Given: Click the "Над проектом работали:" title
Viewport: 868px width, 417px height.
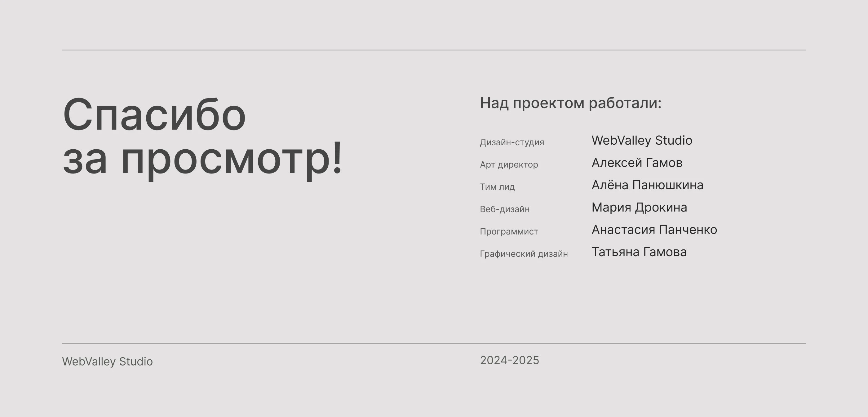Looking at the screenshot, I should pos(570,103).
